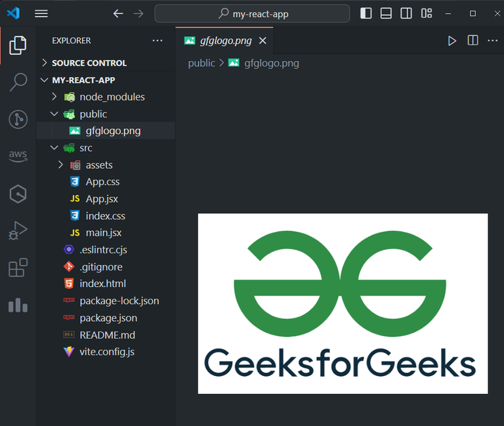Open the AWS Toolkit panel
Screen dimensions: 504x426
tap(18, 156)
